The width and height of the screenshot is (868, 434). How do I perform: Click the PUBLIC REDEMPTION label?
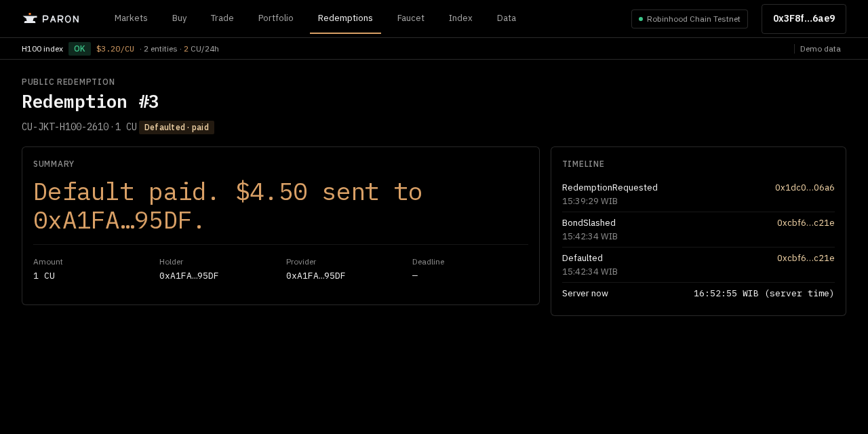68,82
